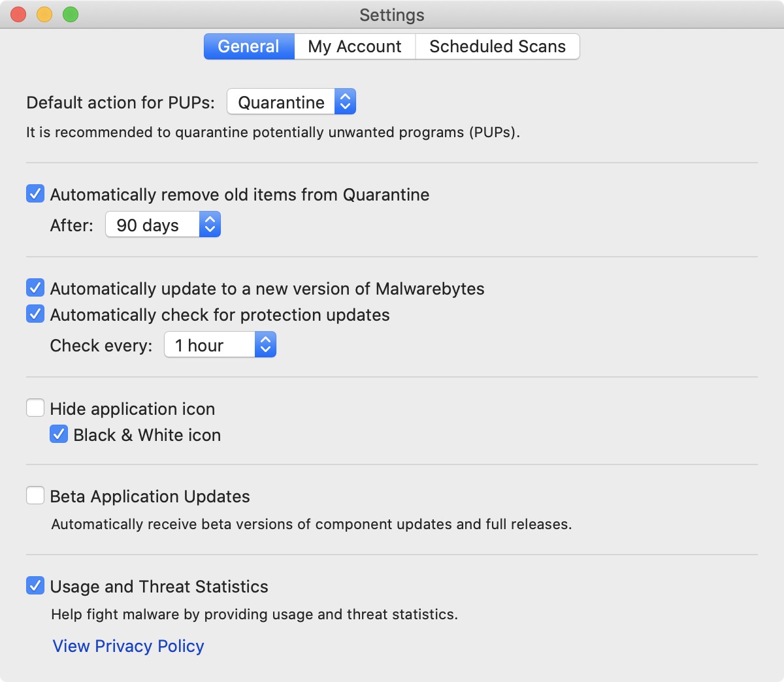Screen dimensions: 784x682
Task: Open the View Privacy Policy link
Action: 128,646
